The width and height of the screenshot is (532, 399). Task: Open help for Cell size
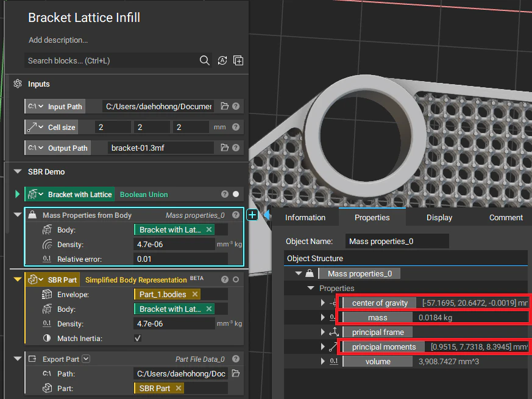236,127
